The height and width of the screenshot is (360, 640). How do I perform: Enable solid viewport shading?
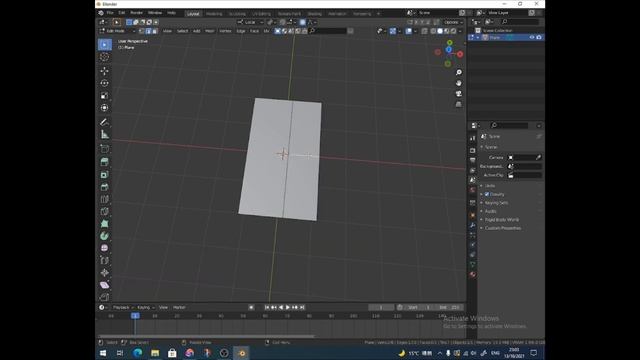440,31
